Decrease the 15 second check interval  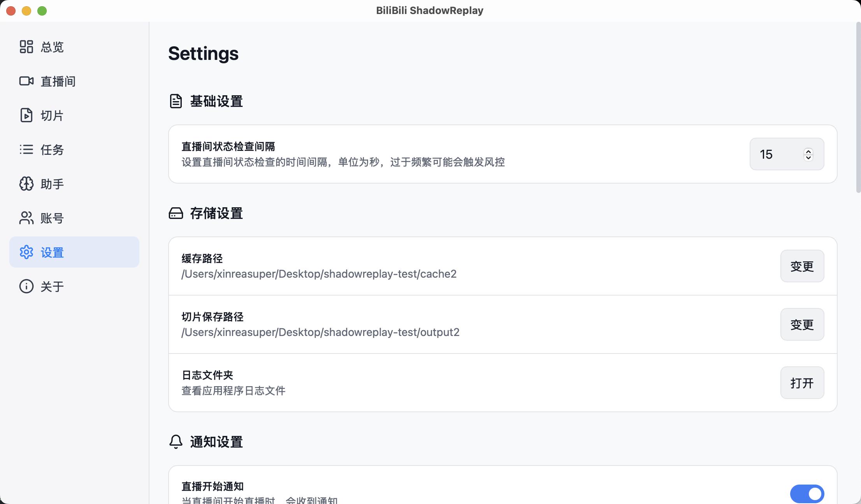click(808, 158)
